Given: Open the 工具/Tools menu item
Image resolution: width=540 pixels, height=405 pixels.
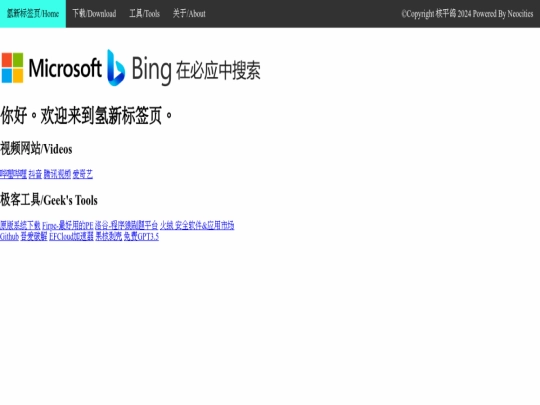Looking at the screenshot, I should tap(144, 14).
